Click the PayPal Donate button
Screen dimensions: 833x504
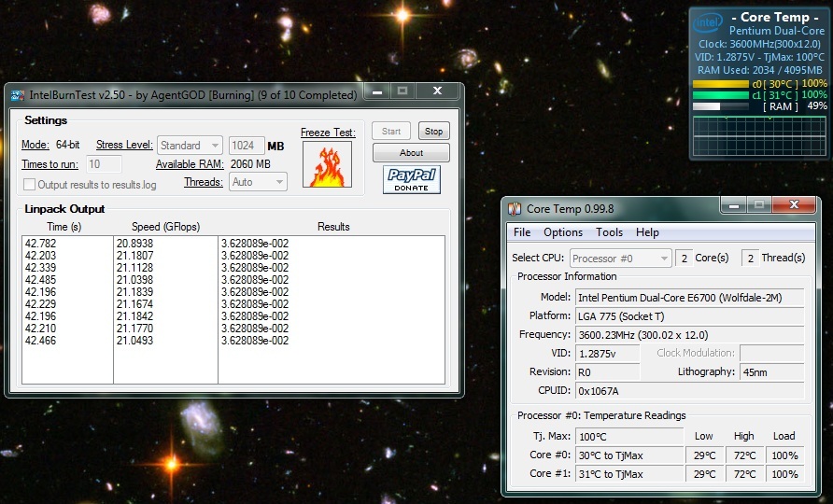(x=412, y=179)
